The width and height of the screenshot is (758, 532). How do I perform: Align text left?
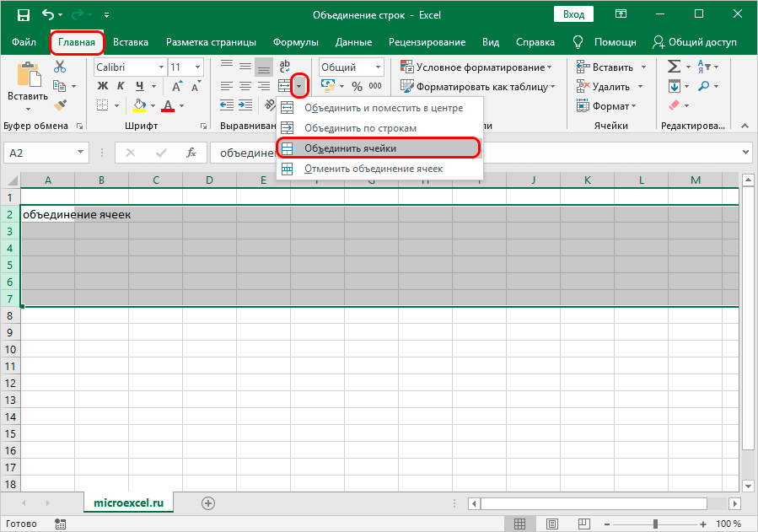[227, 86]
